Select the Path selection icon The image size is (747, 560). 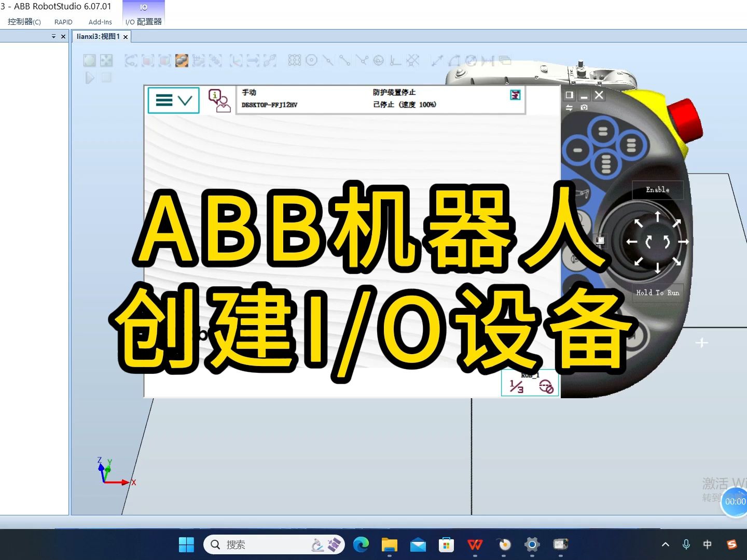point(270,61)
